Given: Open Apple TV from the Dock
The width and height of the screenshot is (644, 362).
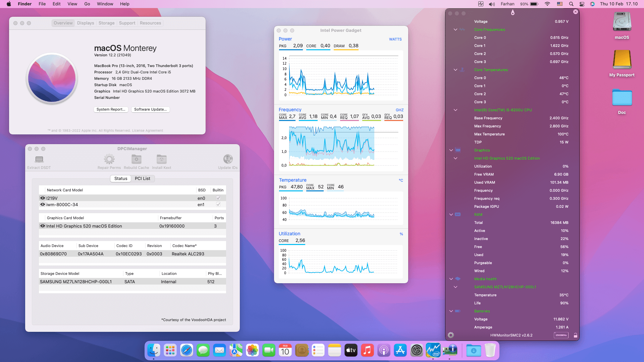Looking at the screenshot, I should [351, 351].
